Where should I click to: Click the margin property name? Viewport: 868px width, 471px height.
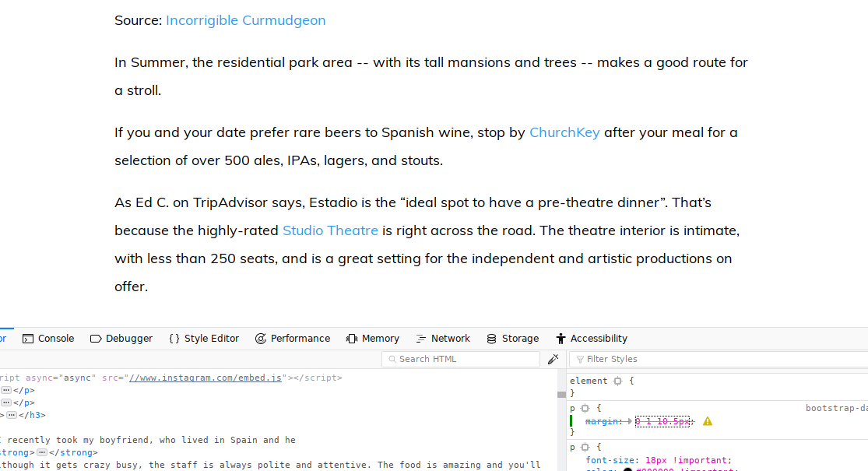[602, 422]
